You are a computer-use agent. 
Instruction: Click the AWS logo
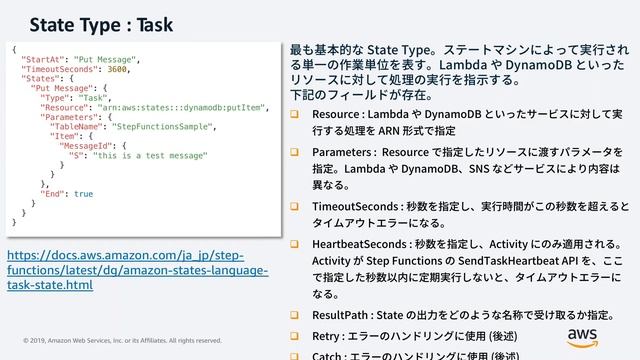point(582,339)
